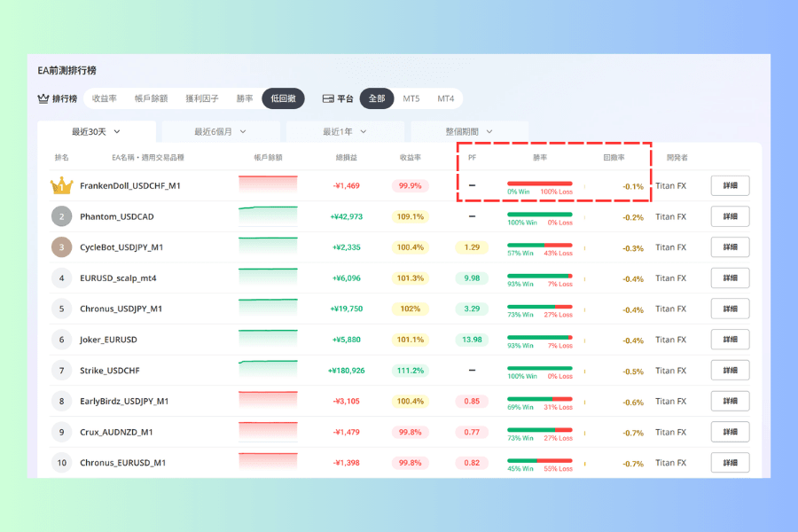
Task: Click the 回撤率 column header
Action: click(614, 158)
